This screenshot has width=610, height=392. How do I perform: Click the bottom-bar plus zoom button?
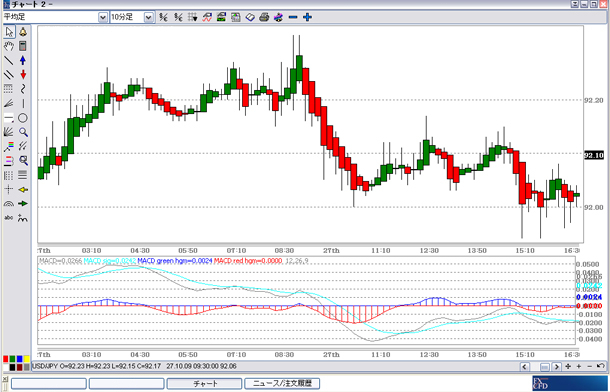pyautogui.click(x=579, y=366)
